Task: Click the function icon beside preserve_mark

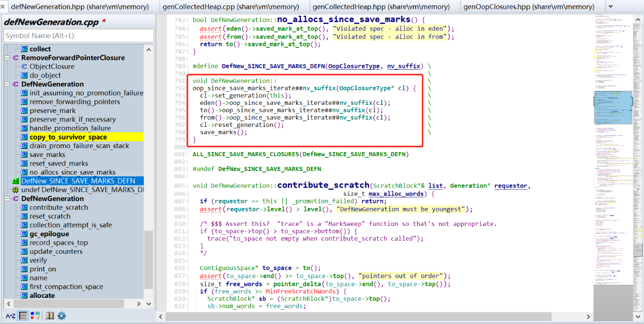Action: pos(24,111)
